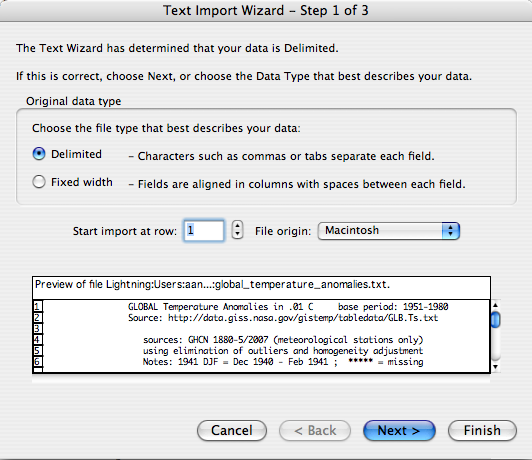
Task: Select the Fixed width radio button
Action: click(x=39, y=182)
